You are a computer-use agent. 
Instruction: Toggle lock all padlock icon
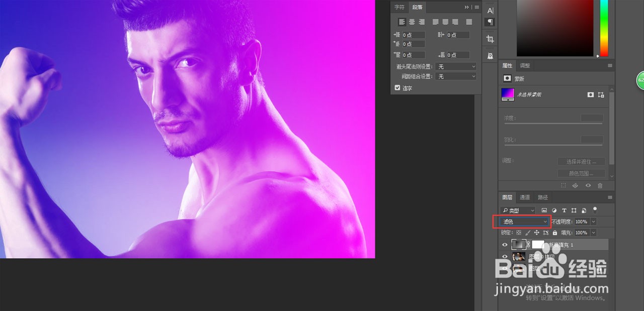point(555,233)
